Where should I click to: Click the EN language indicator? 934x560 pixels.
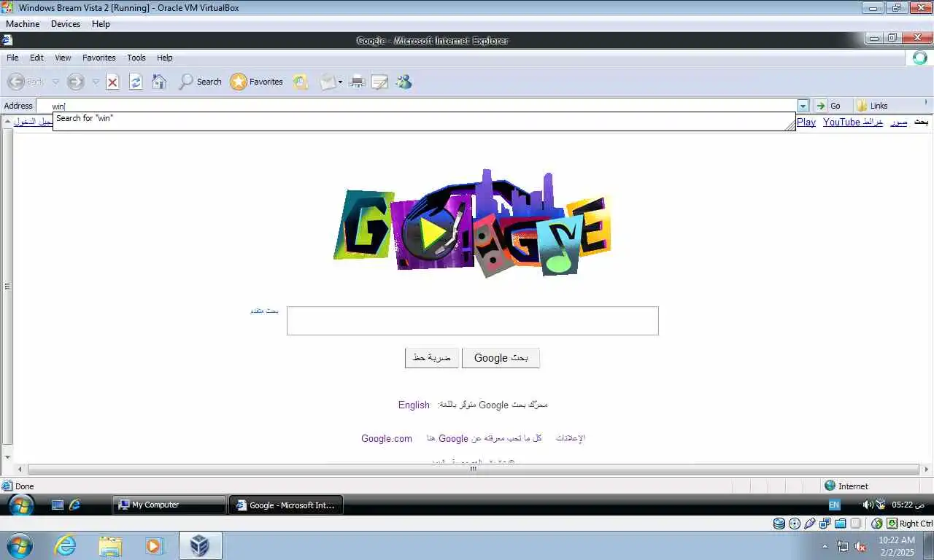tap(834, 505)
